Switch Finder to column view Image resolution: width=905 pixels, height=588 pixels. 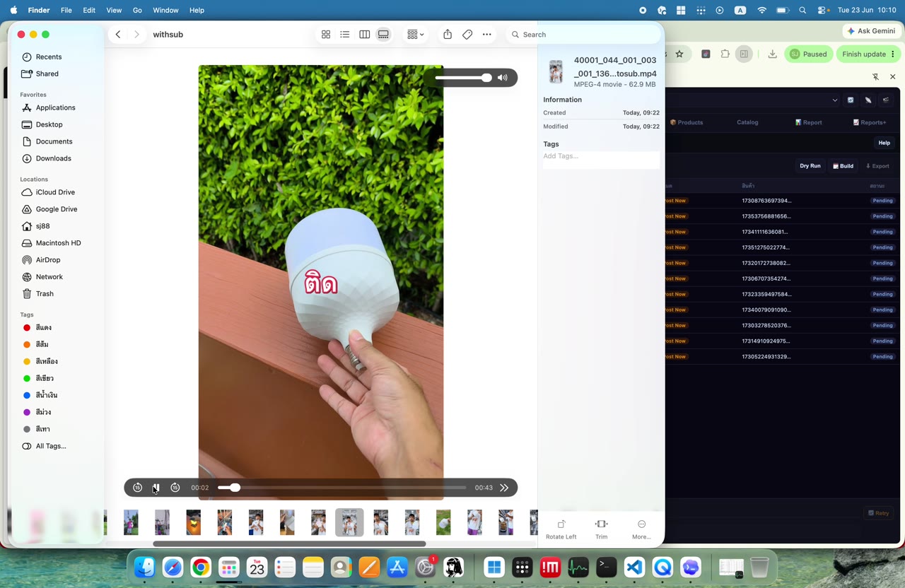364,34
